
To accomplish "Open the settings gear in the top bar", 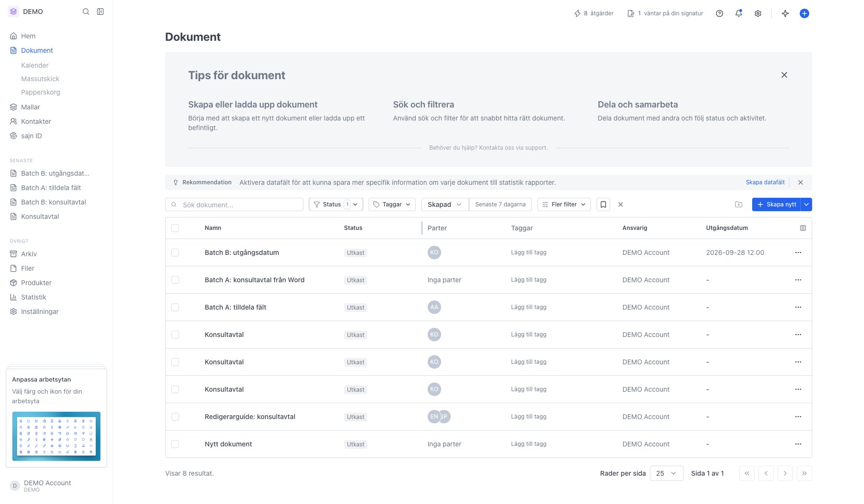I will 758,13.
